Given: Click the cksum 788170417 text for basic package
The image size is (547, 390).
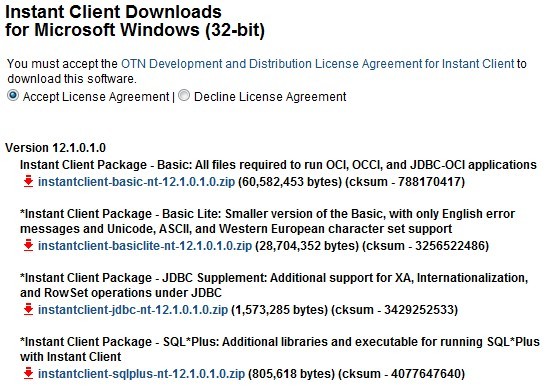Looking at the screenshot, I should (x=405, y=182).
